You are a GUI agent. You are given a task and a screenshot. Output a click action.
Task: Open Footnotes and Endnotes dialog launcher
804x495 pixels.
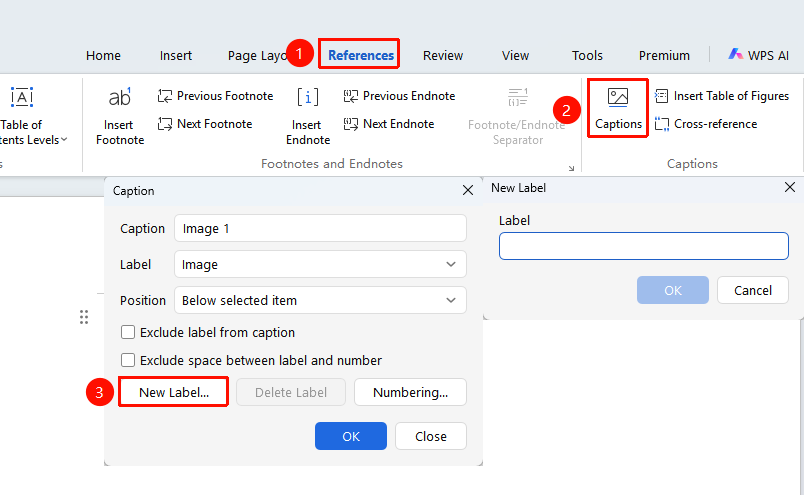tap(571, 168)
